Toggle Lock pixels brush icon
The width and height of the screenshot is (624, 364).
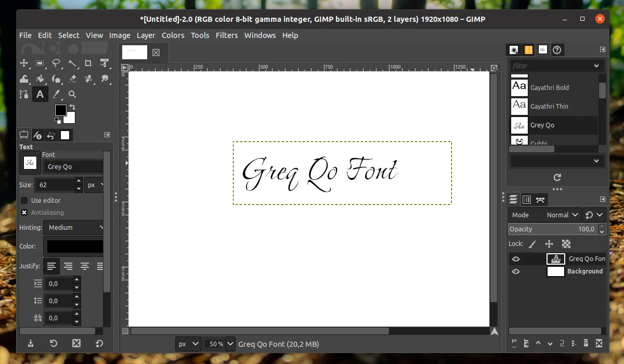(x=532, y=243)
